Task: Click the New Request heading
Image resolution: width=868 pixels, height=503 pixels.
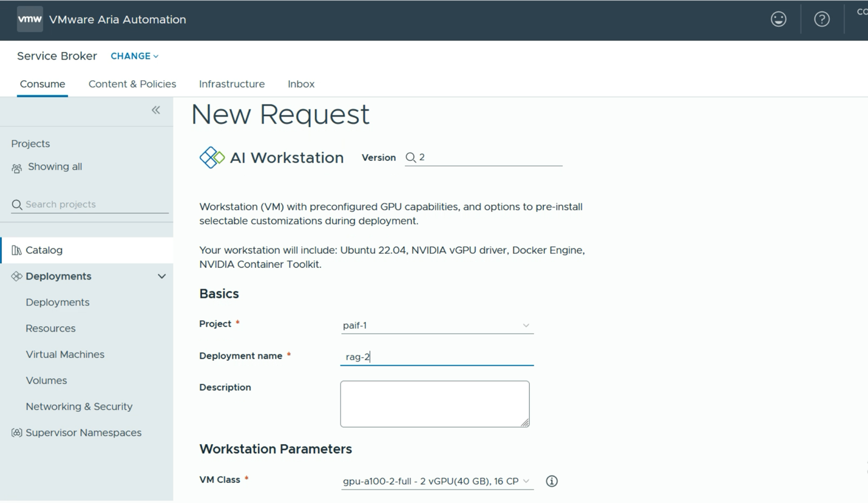Action: tap(280, 114)
